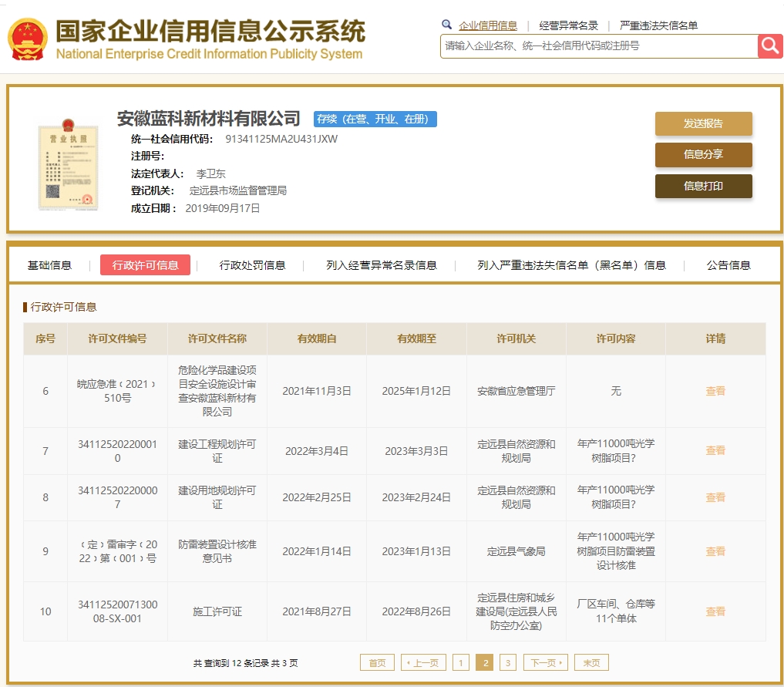Click the 许可内容 column header
The width and height of the screenshot is (784, 687).
(x=616, y=339)
